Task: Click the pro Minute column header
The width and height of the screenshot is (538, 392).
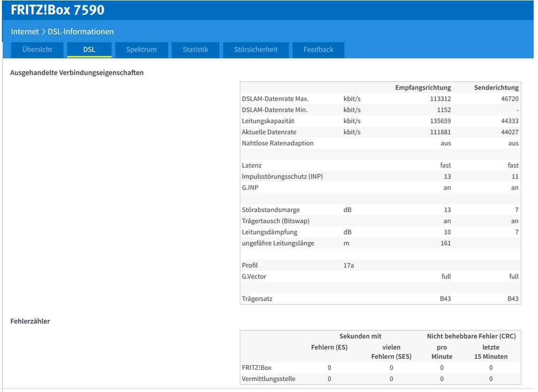Action: 442,352
